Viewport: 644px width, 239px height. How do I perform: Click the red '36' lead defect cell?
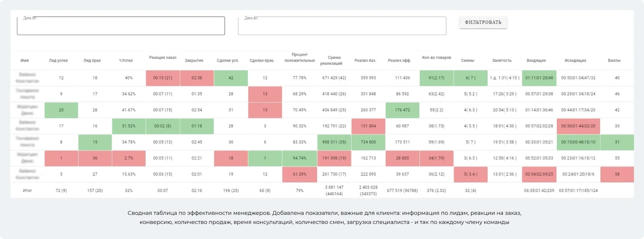94,158
